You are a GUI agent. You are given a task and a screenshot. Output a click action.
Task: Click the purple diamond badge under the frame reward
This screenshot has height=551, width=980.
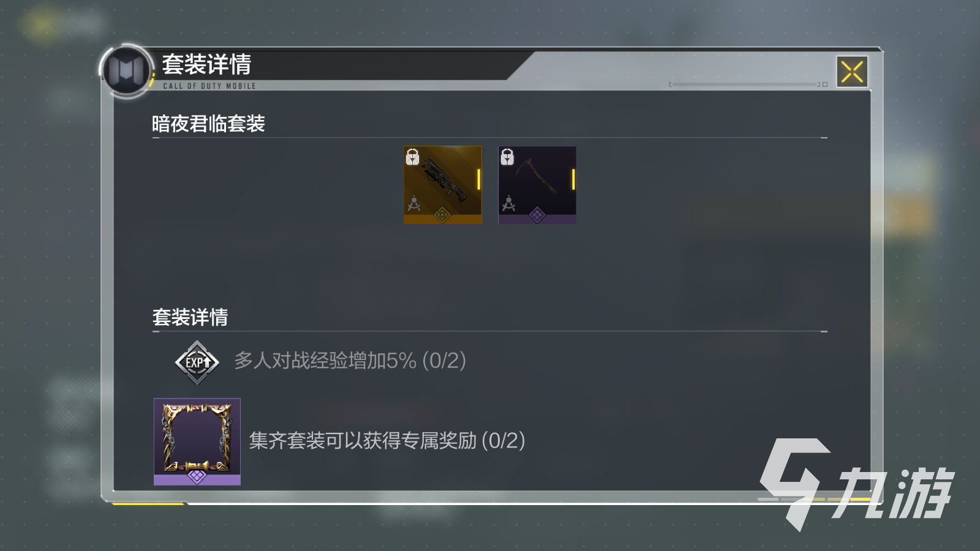coord(197,476)
